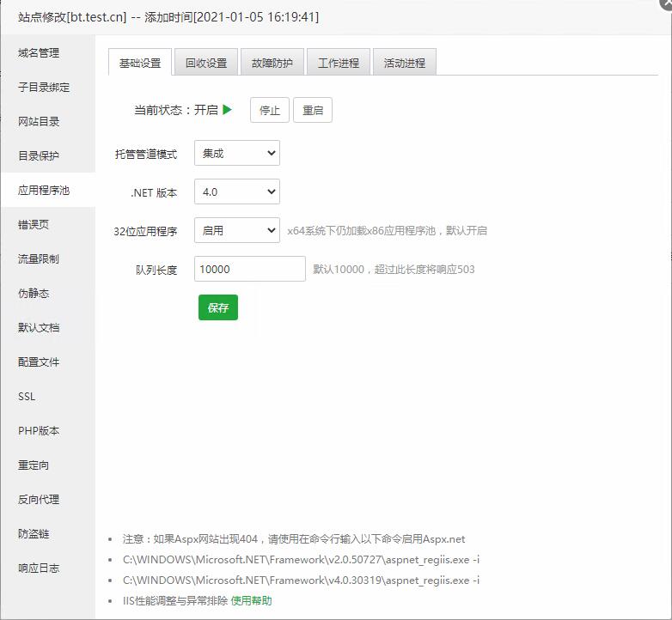The image size is (672, 620).
Task: Switch to the 基础设置 tab
Action: pos(140,63)
